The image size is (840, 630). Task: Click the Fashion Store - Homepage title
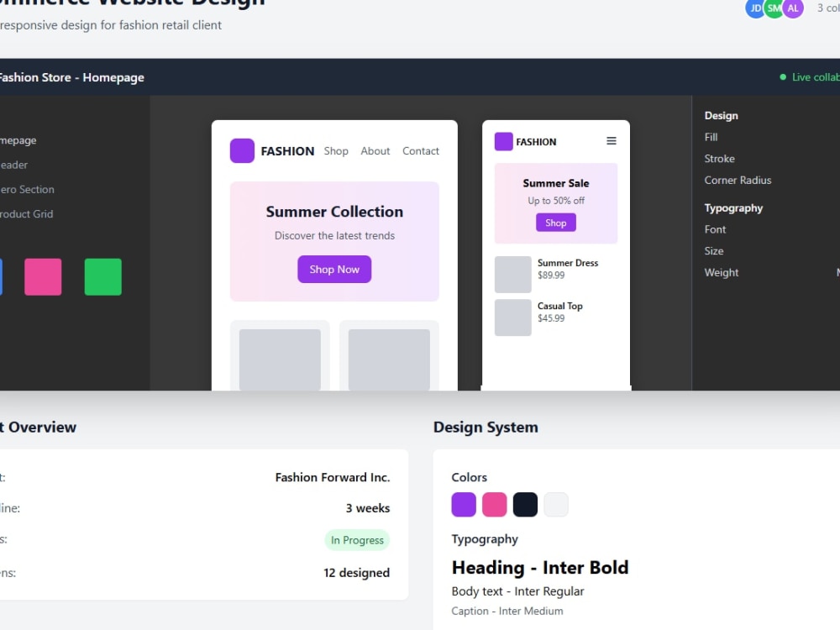(71, 77)
